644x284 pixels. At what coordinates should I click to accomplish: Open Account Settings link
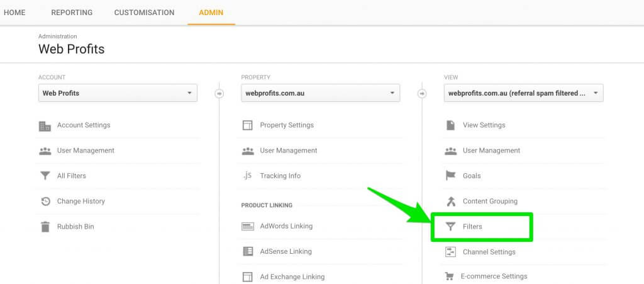(x=84, y=125)
